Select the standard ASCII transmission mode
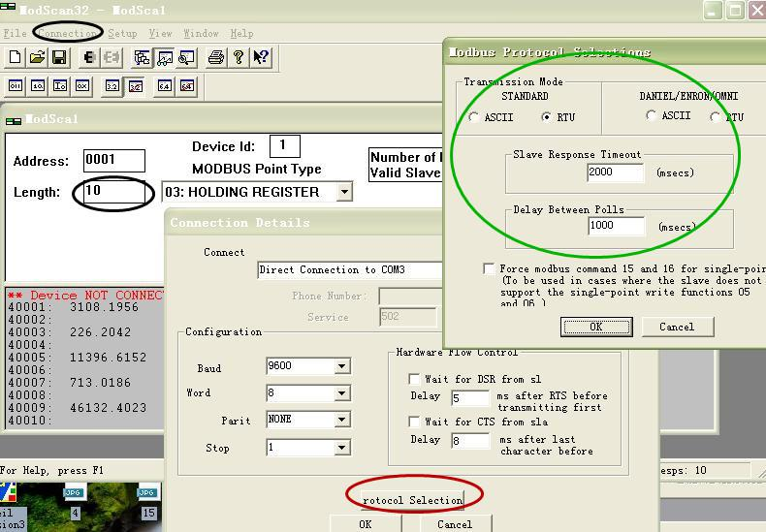The image size is (766, 532). (x=473, y=117)
